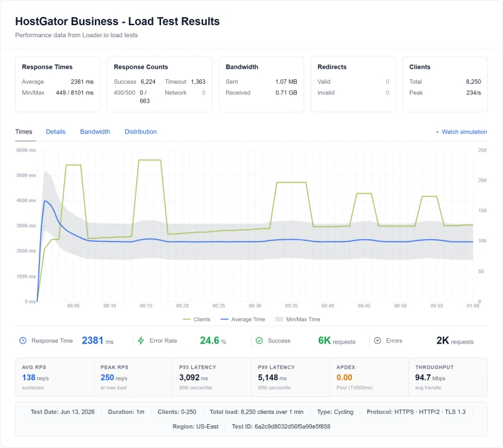
Task: Click the 6000 ms axis label
Action: click(26, 150)
